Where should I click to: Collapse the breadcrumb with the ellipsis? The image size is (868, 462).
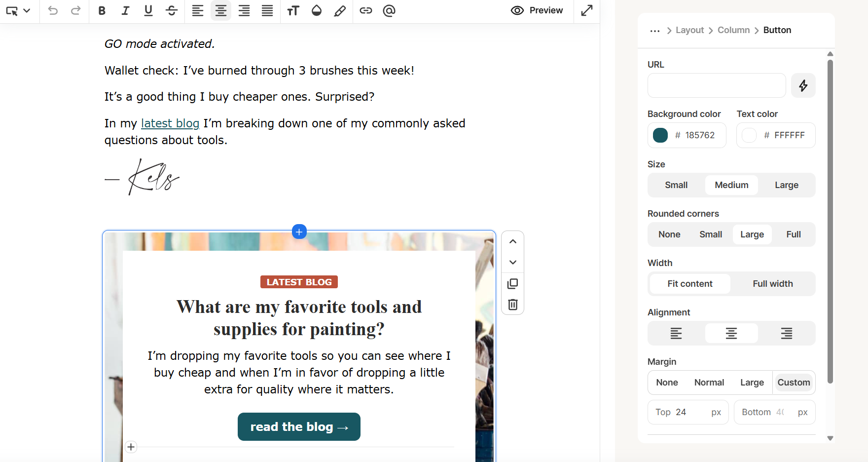654,30
